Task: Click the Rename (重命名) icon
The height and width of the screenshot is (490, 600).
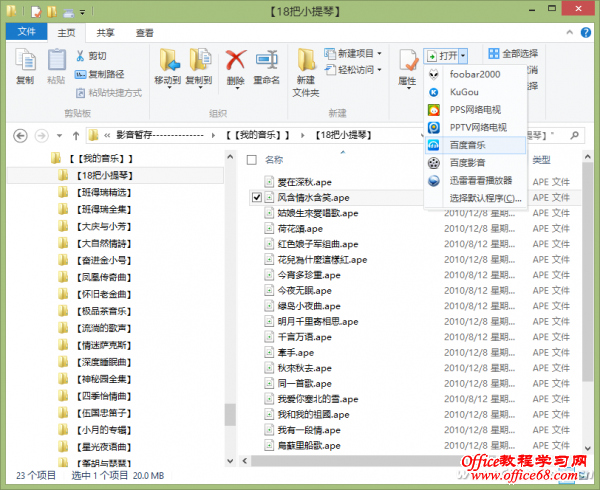Action: (266, 60)
